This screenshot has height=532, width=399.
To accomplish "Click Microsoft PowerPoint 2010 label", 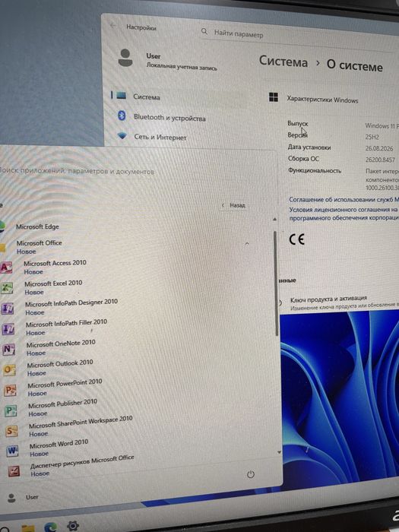I will click(x=65, y=383).
